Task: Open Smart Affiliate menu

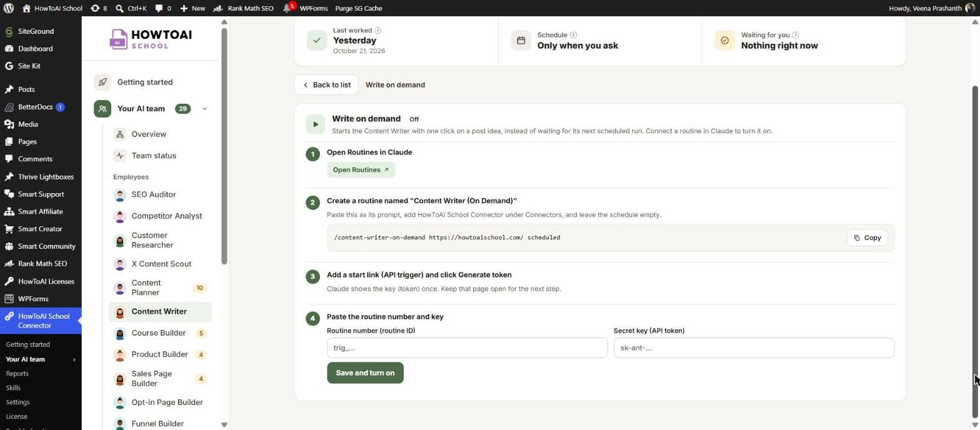Action: coord(41,212)
